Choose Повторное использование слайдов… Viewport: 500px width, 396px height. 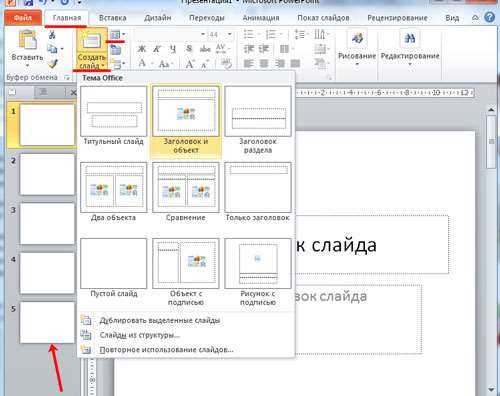pyautogui.click(x=186, y=350)
